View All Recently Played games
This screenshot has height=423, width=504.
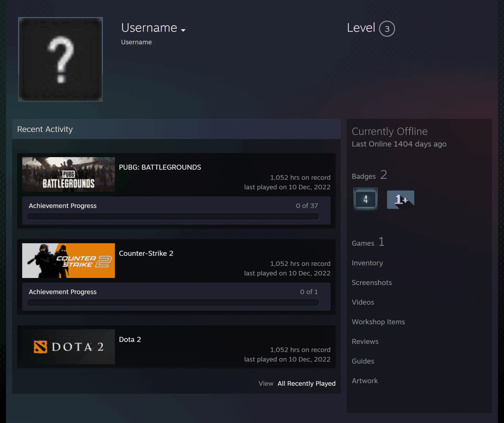tap(306, 383)
